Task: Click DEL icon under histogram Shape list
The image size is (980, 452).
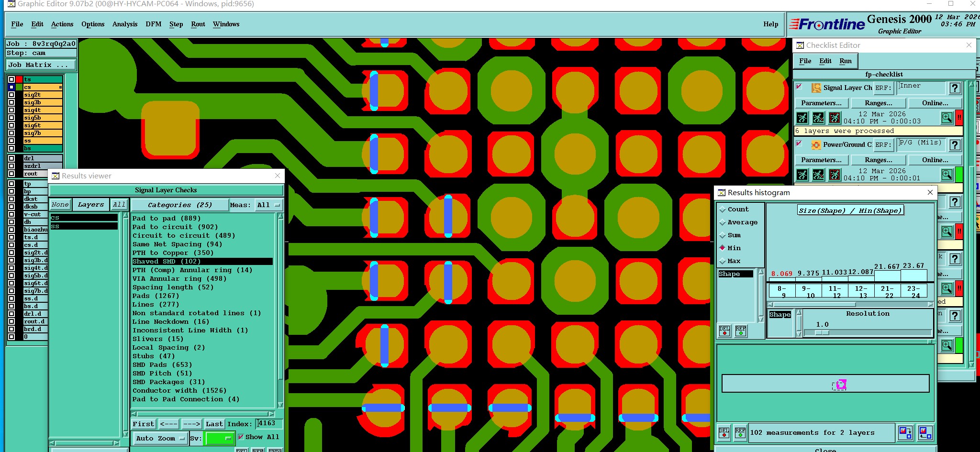Action: tap(724, 331)
